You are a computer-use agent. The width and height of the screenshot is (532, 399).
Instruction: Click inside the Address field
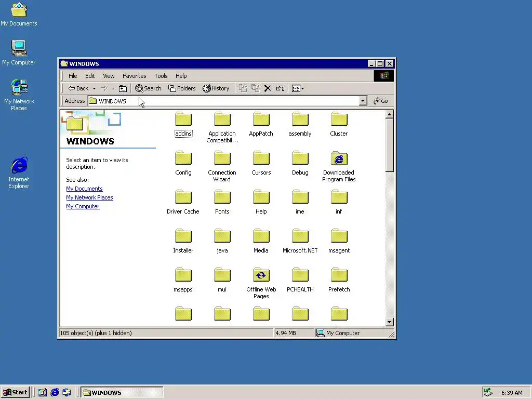[x=223, y=101]
